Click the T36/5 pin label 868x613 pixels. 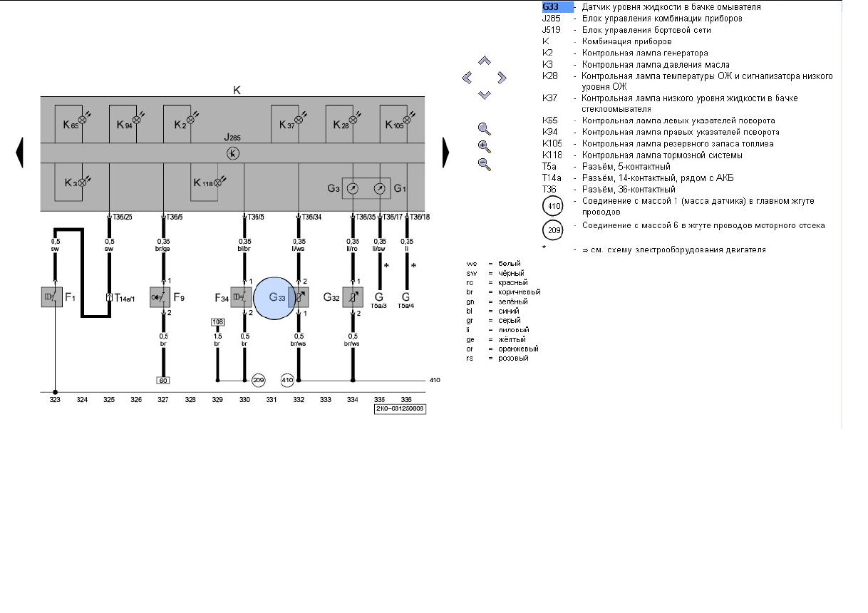click(257, 217)
